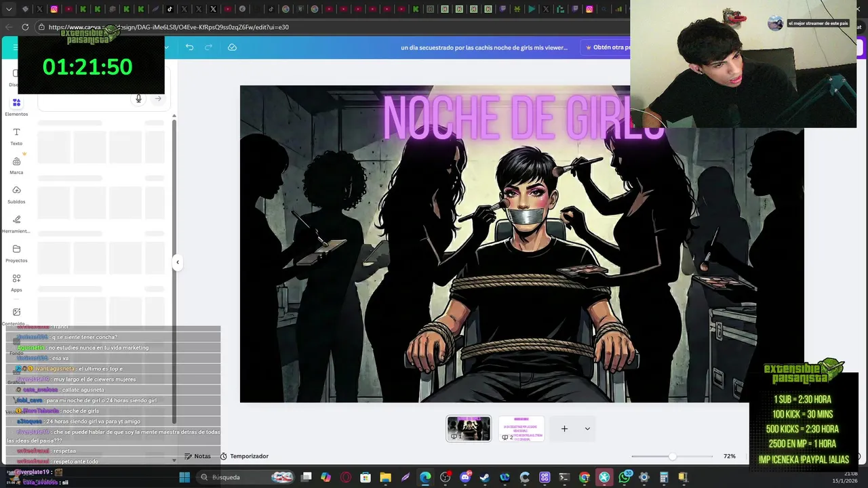Open the Temporizador timer
This screenshot has height=488, width=868.
point(243,456)
